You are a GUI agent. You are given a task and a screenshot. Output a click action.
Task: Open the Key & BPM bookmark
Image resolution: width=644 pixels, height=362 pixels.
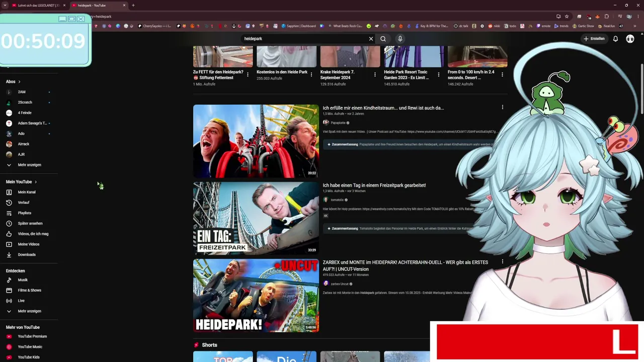pos(431,26)
